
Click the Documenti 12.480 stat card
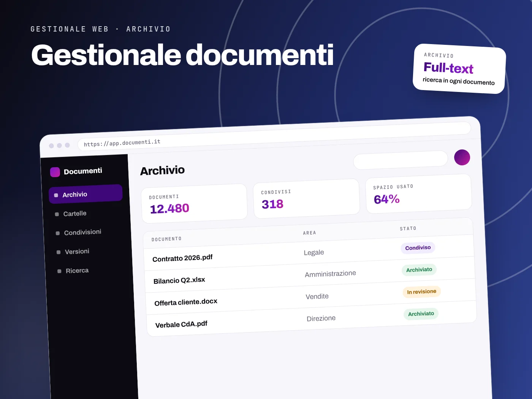point(195,203)
